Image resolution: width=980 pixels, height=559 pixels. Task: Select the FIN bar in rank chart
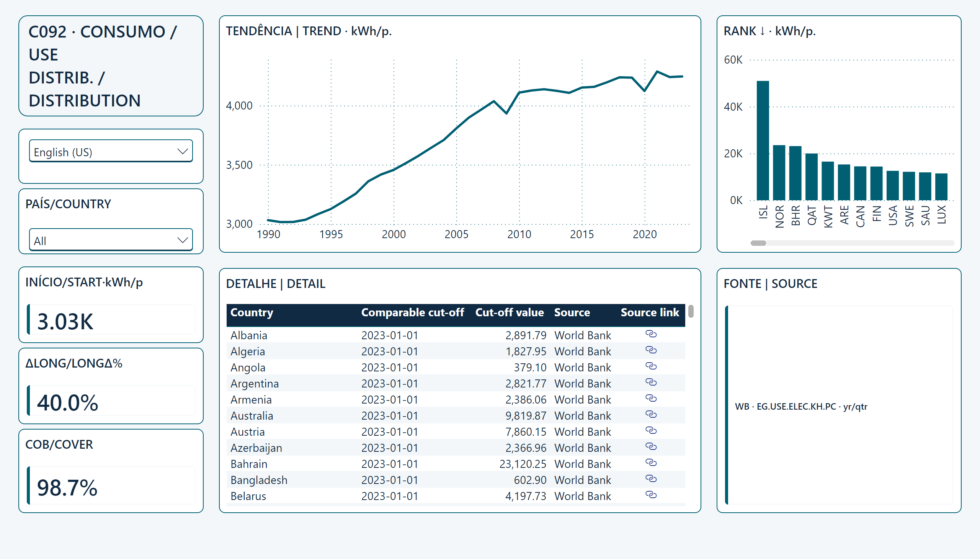tap(876, 183)
